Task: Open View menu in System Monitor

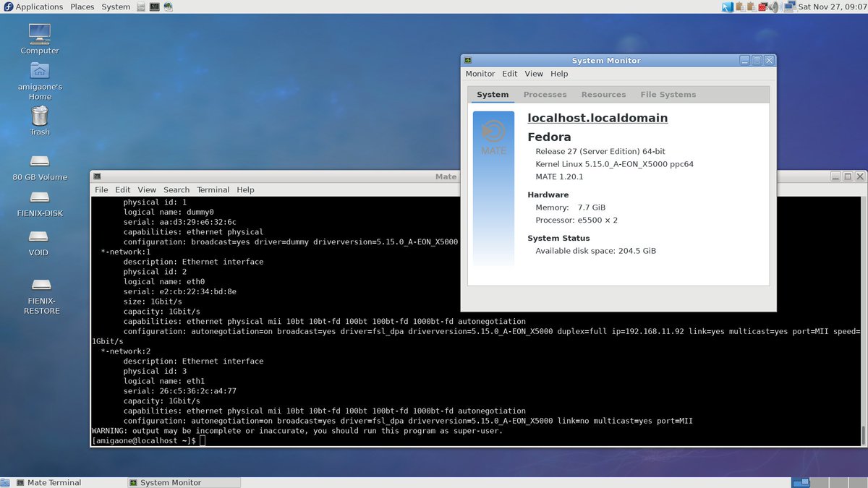Action: 534,74
